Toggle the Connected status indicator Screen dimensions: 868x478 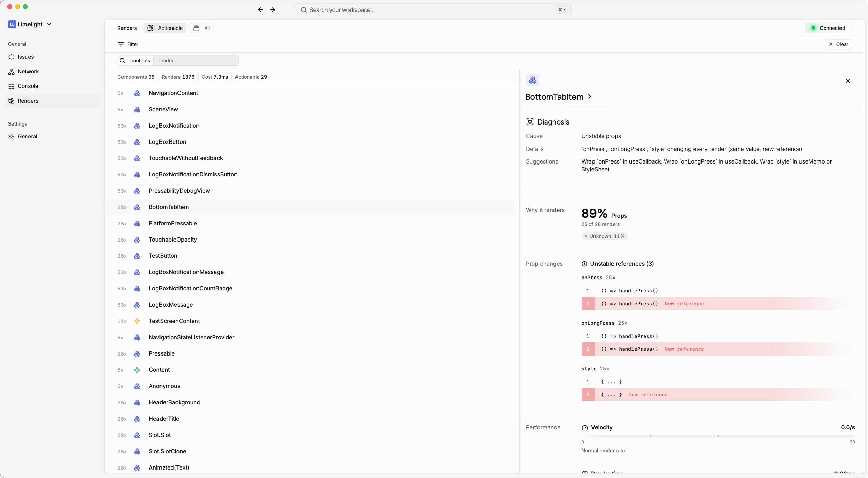[828, 28]
